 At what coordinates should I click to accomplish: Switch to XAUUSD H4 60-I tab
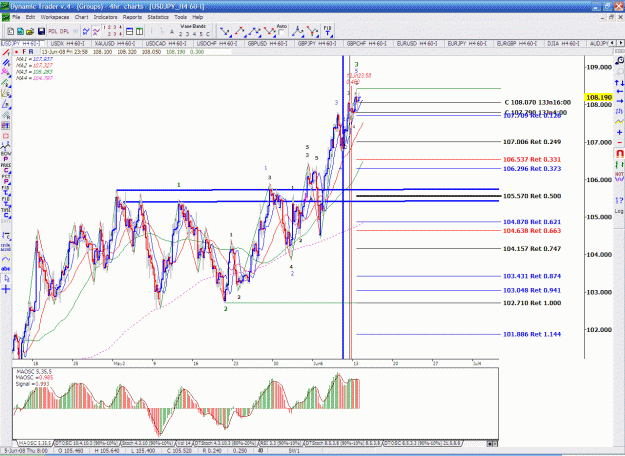(x=115, y=43)
